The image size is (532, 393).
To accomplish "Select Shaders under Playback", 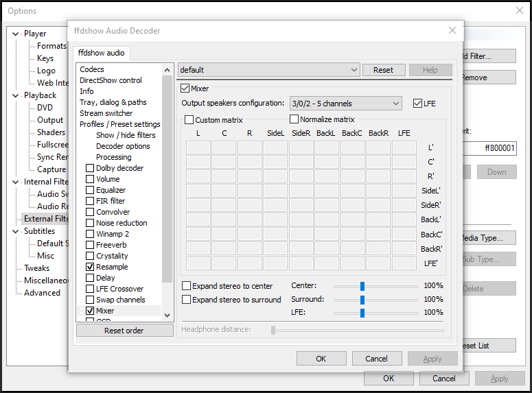I will point(51,132).
